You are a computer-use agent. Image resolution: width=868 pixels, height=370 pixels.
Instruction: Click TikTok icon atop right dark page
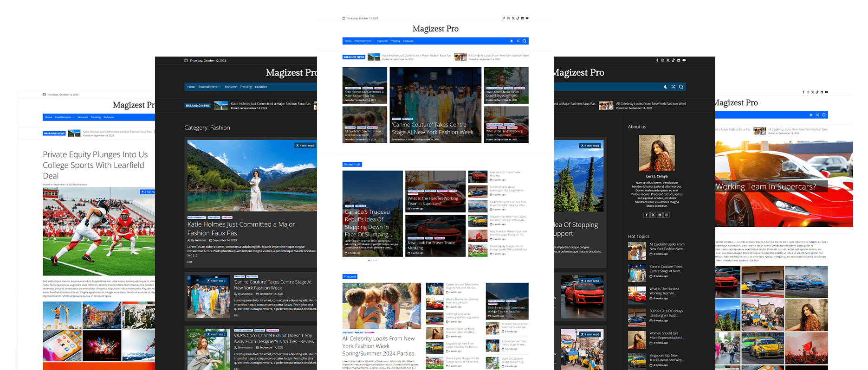tap(673, 60)
